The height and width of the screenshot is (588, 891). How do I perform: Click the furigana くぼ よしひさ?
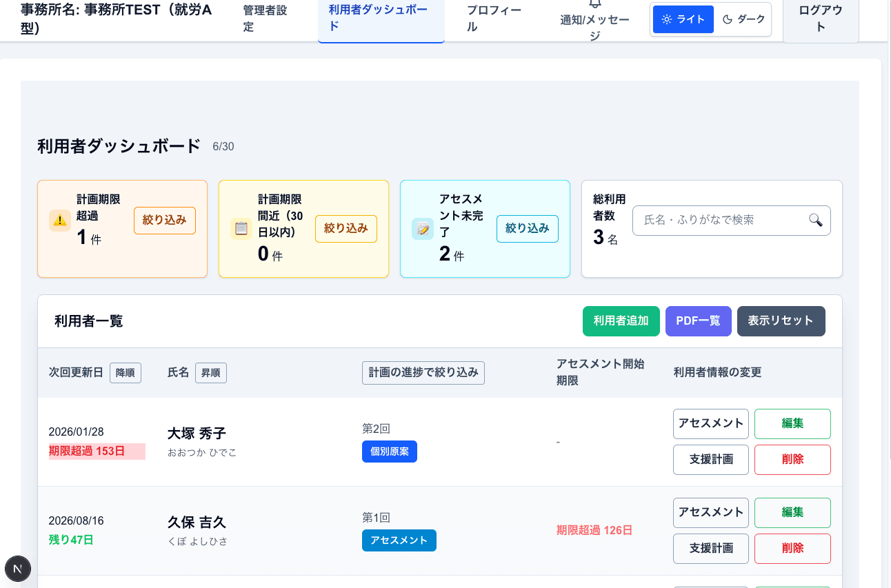tap(198, 542)
